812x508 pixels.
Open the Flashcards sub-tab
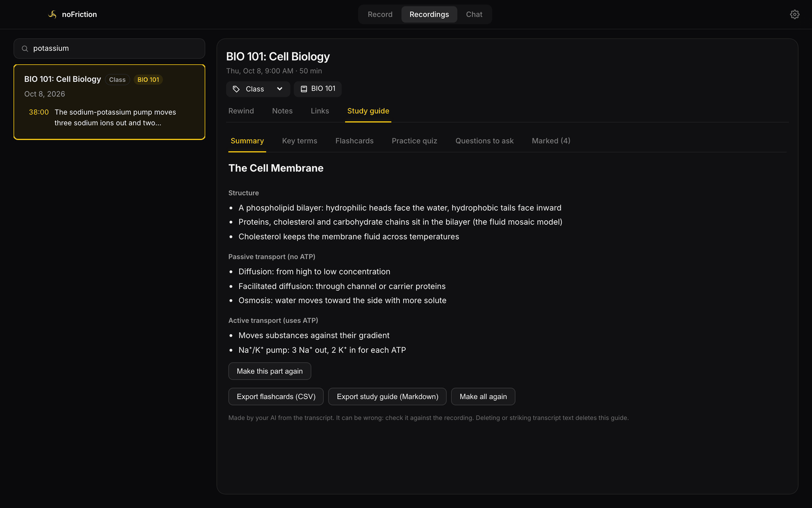[x=354, y=141]
